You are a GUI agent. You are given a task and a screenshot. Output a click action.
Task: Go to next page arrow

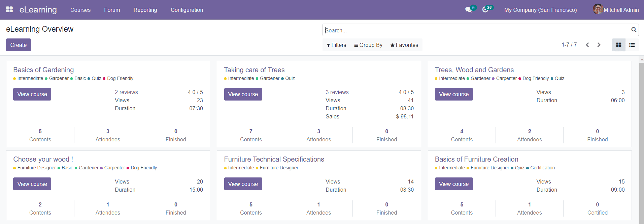(599, 45)
